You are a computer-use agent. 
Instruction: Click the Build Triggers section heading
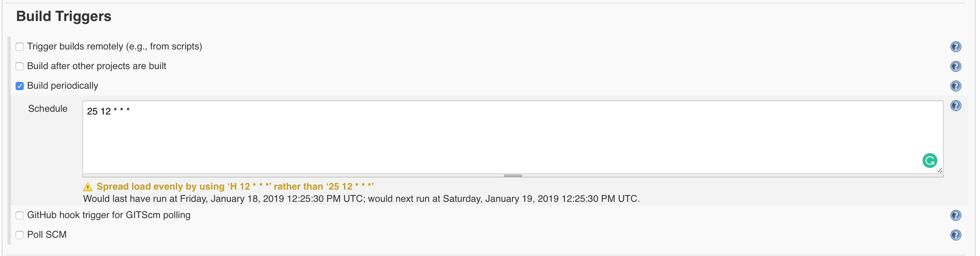[x=63, y=16]
